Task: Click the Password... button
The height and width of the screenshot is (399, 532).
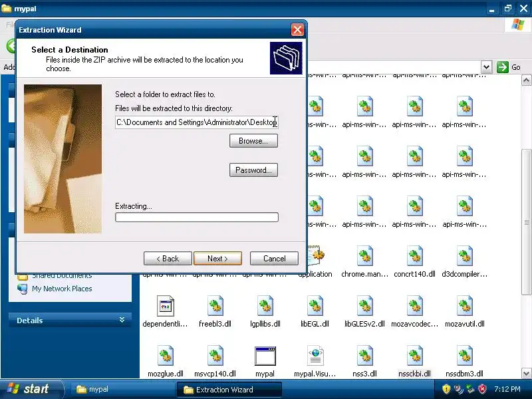Action: click(x=253, y=170)
